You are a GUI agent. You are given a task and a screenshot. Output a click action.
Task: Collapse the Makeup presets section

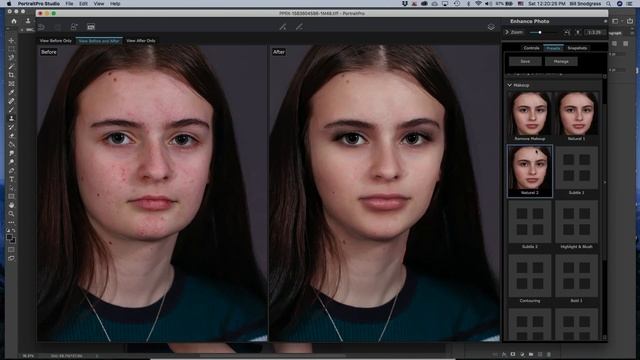[509, 85]
